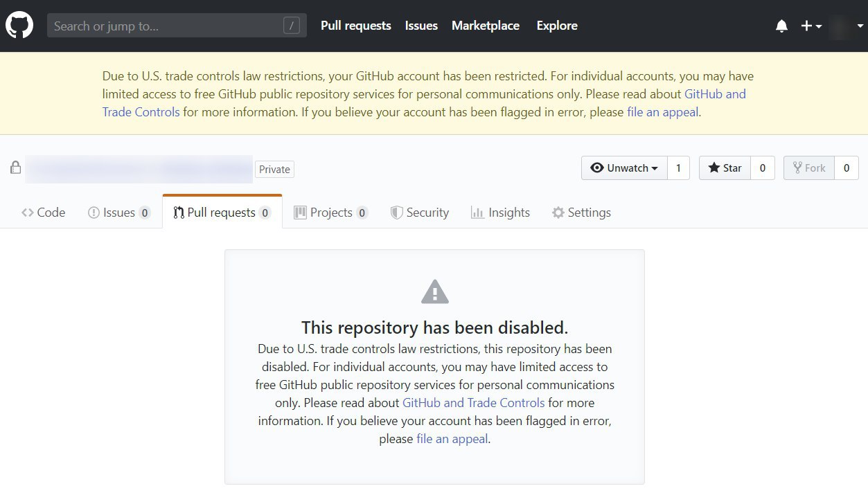
Task: Open the blurred repository name link
Action: click(x=139, y=169)
